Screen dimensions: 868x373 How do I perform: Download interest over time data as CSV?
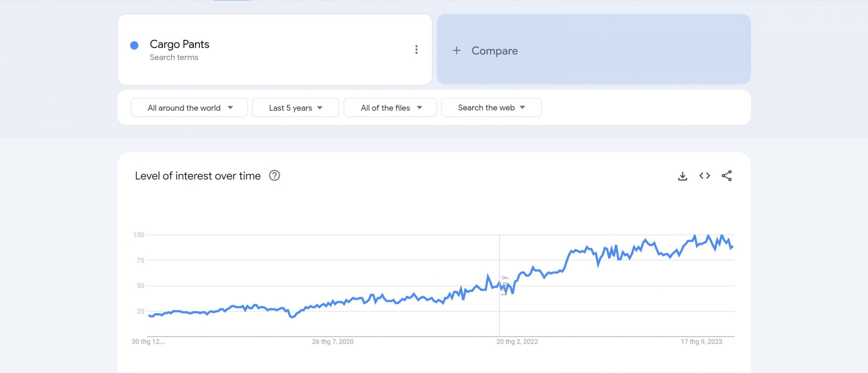[683, 176]
